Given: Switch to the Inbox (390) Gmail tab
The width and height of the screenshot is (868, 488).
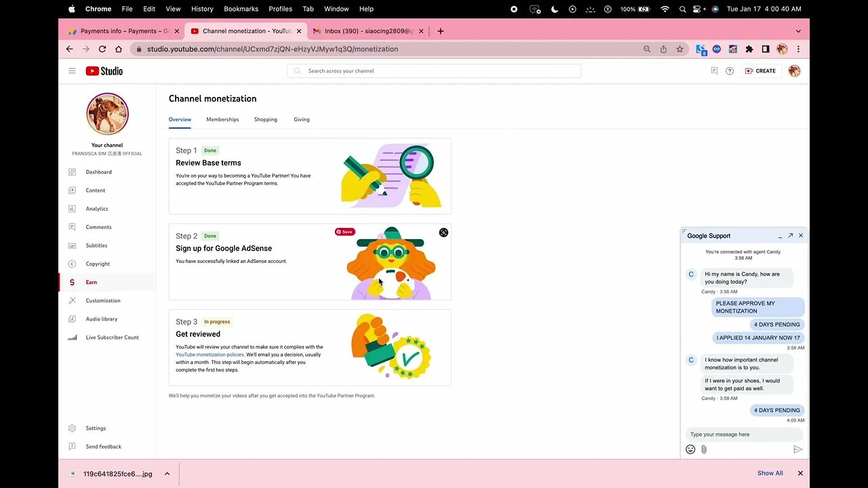Looking at the screenshot, I should tap(368, 31).
